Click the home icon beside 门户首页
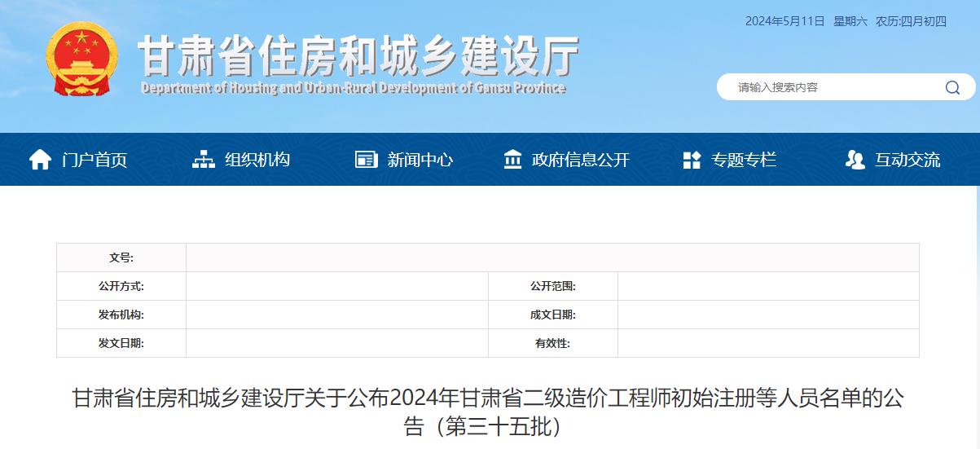 tap(41, 160)
